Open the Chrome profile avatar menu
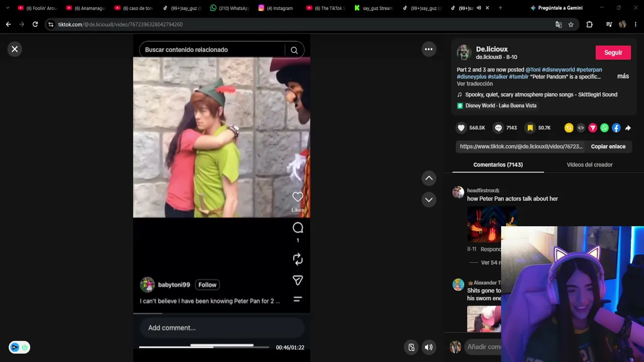Viewport: 644px width, 362px height. tap(622, 24)
